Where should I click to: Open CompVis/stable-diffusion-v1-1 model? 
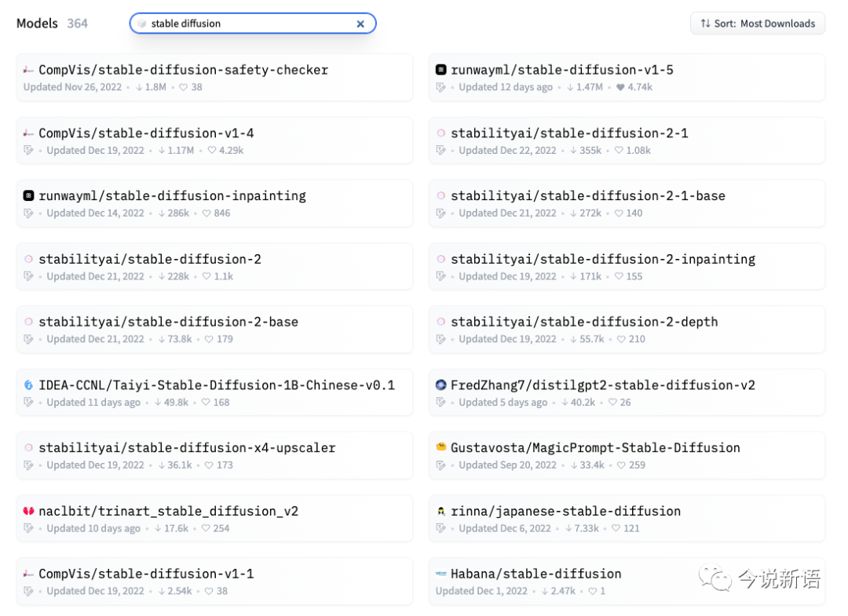[146, 574]
